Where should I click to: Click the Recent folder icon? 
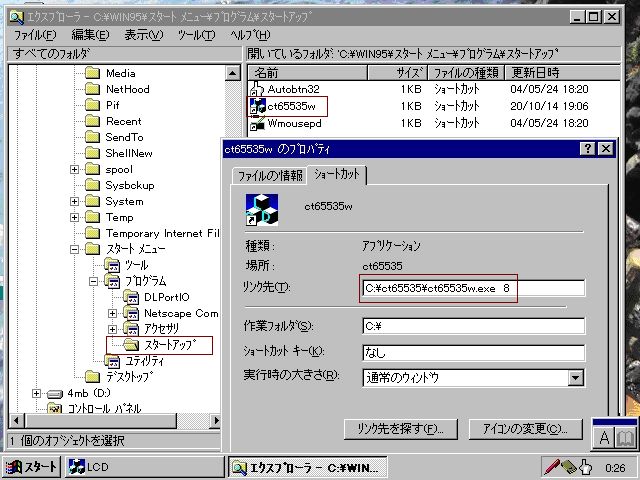click(92, 121)
